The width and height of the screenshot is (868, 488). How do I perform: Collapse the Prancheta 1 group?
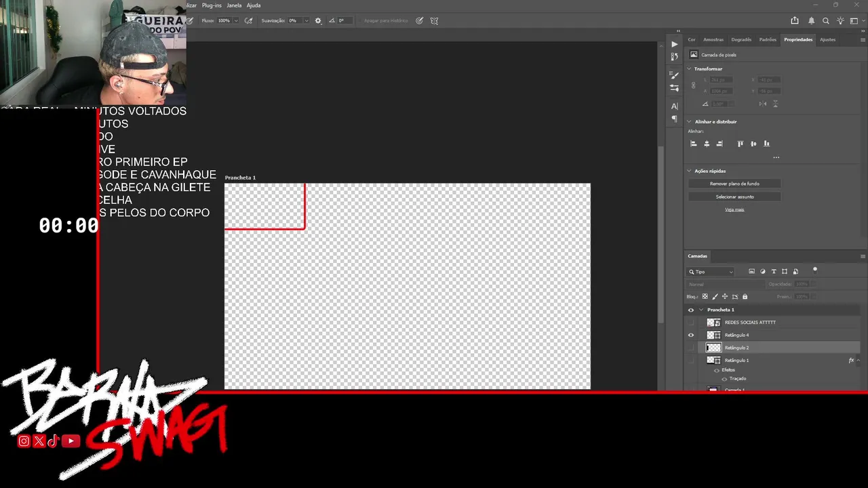701,310
